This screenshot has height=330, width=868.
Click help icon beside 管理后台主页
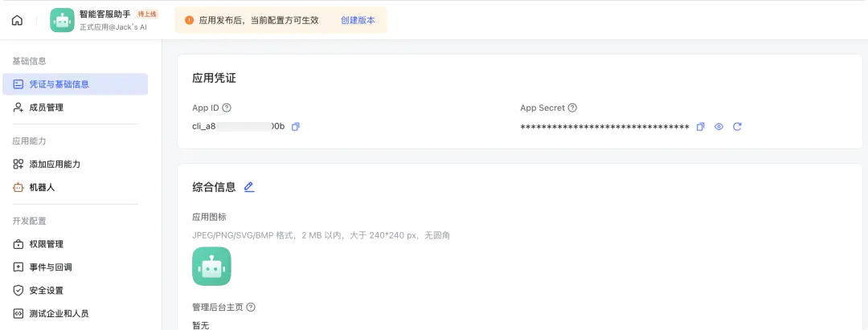(251, 308)
